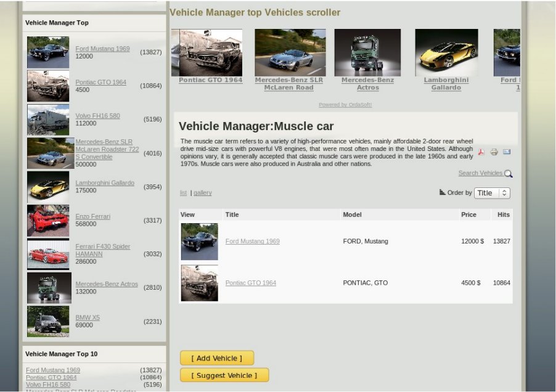556x392 pixels.
Task: Click the BMW X5 sidebar thumbnail
Action: [x=48, y=322]
